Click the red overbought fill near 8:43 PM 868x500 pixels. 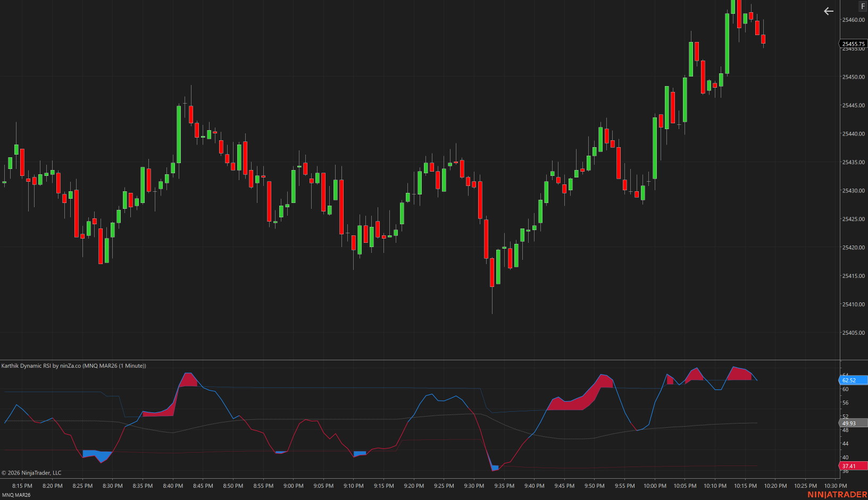(x=188, y=380)
